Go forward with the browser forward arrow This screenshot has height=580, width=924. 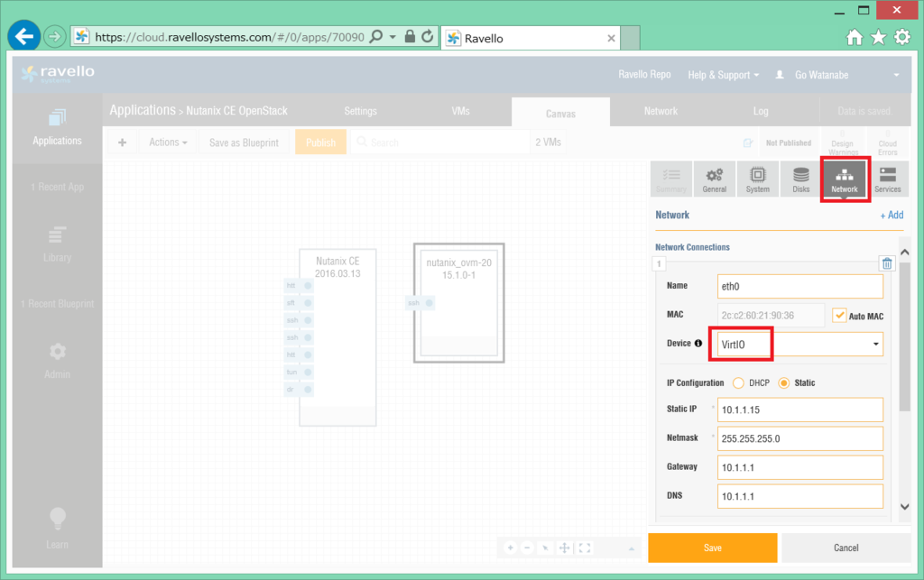[x=54, y=37]
